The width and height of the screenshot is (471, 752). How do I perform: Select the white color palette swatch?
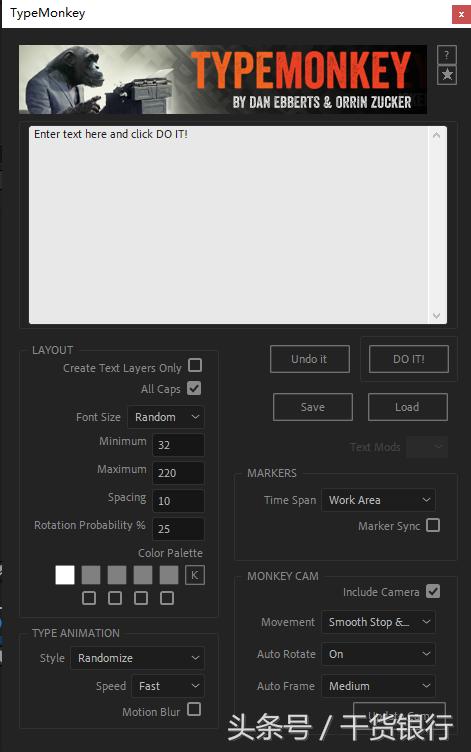pyautogui.click(x=65, y=575)
